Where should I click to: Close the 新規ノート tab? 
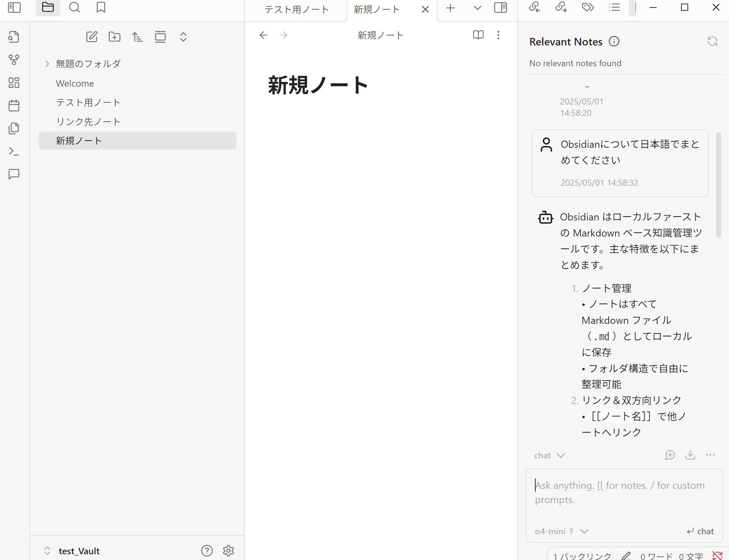point(425,10)
